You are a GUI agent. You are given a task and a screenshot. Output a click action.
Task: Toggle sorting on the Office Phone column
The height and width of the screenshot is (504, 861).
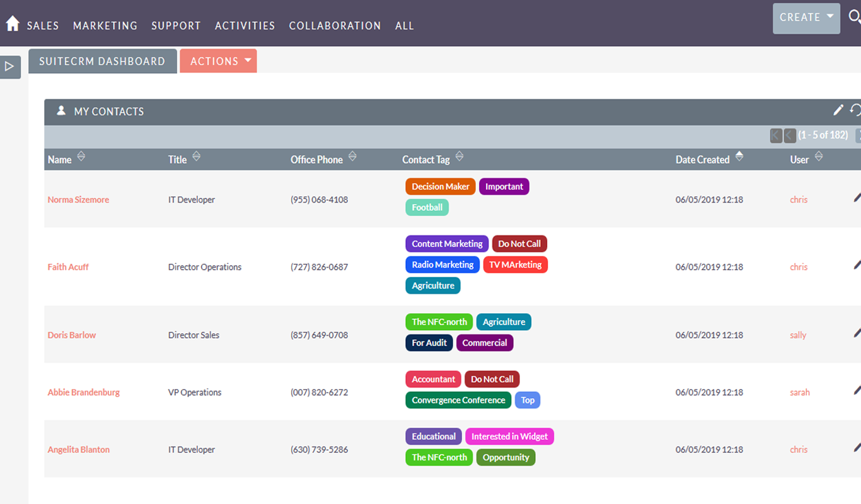point(352,156)
